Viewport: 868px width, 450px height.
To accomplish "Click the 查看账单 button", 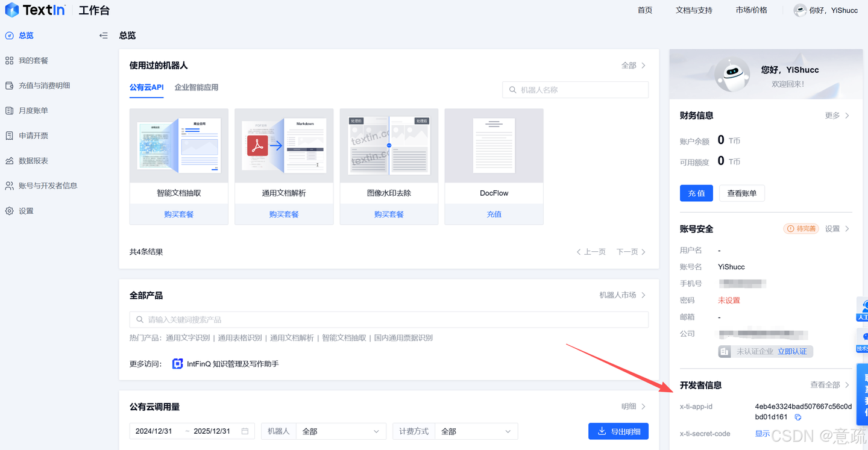I will [742, 193].
